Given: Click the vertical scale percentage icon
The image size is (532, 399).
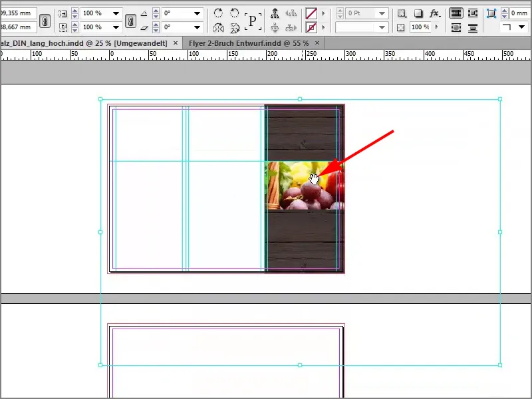Looking at the screenshot, I should [x=63, y=27].
